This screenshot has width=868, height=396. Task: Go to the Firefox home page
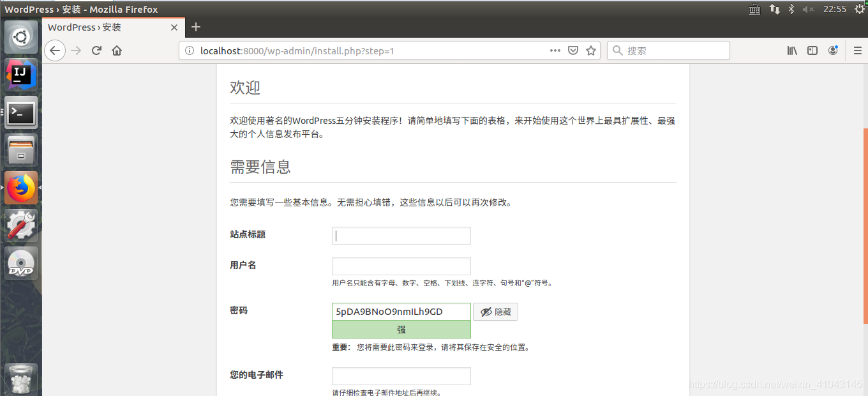coord(117,50)
